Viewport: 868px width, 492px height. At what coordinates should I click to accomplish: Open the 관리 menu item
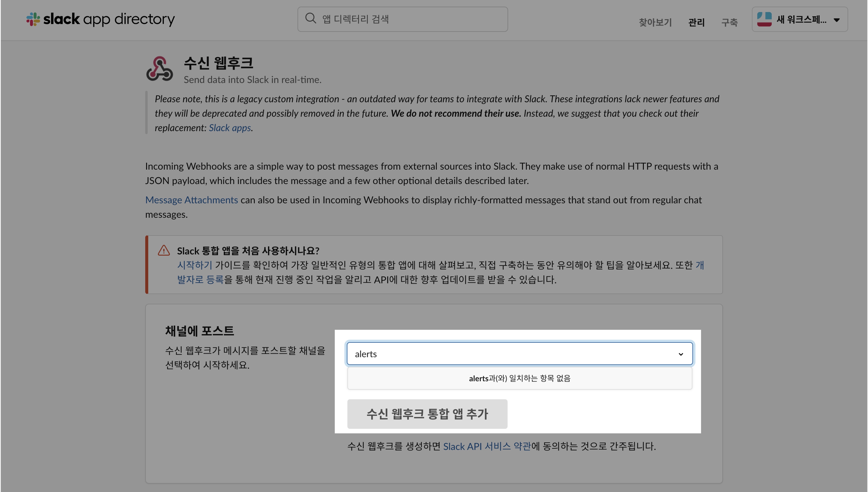coord(696,22)
